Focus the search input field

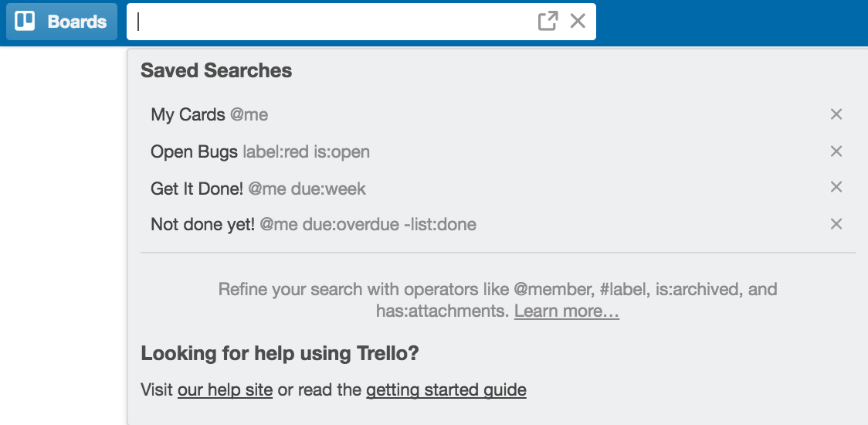pyautogui.click(x=332, y=22)
